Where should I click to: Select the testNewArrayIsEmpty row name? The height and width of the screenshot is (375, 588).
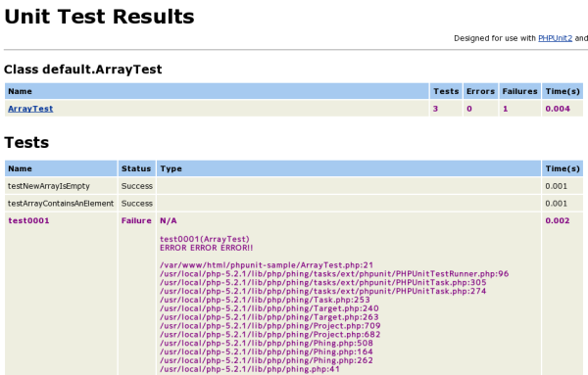point(49,186)
